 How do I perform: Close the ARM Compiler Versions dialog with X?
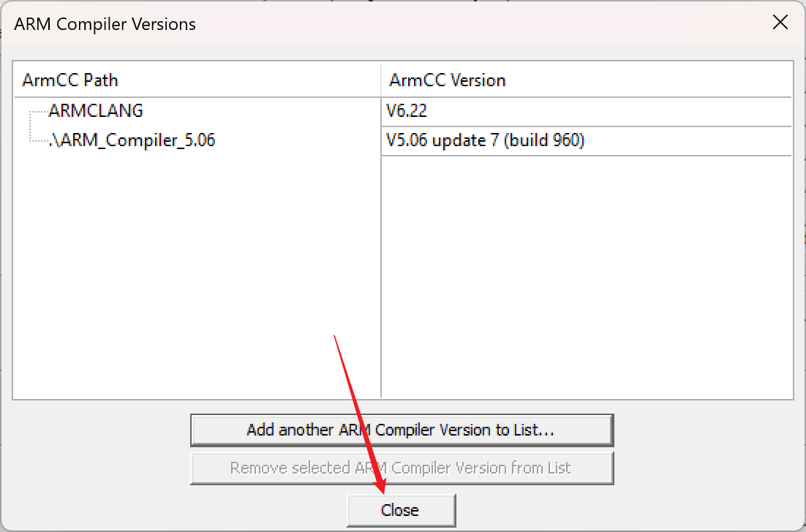(x=780, y=23)
